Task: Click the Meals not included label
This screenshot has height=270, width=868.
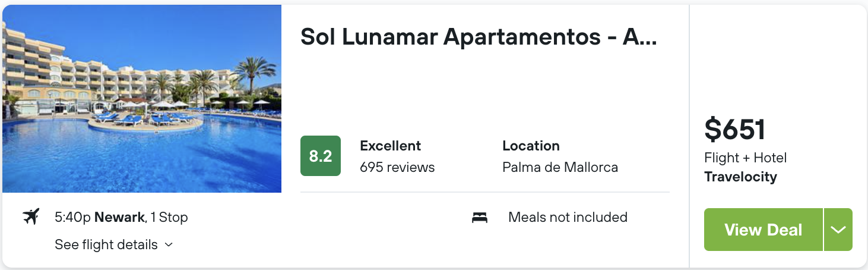Action: click(x=568, y=217)
